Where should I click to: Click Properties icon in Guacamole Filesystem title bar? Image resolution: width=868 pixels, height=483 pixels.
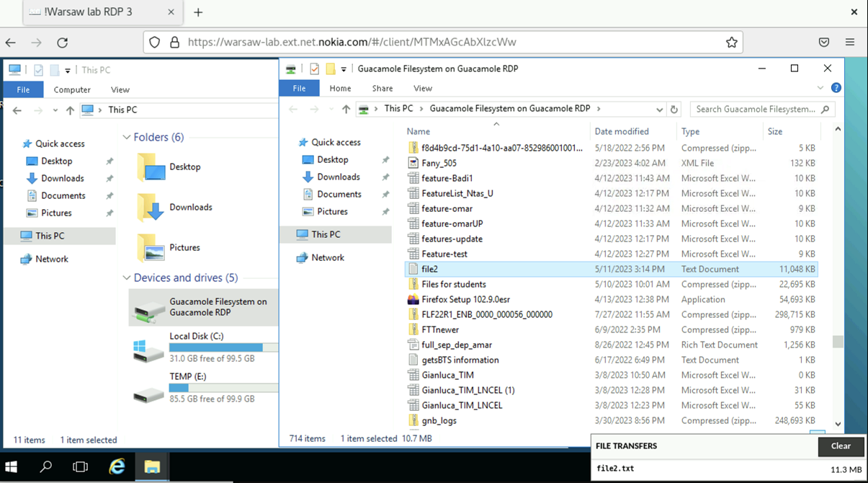pos(314,69)
